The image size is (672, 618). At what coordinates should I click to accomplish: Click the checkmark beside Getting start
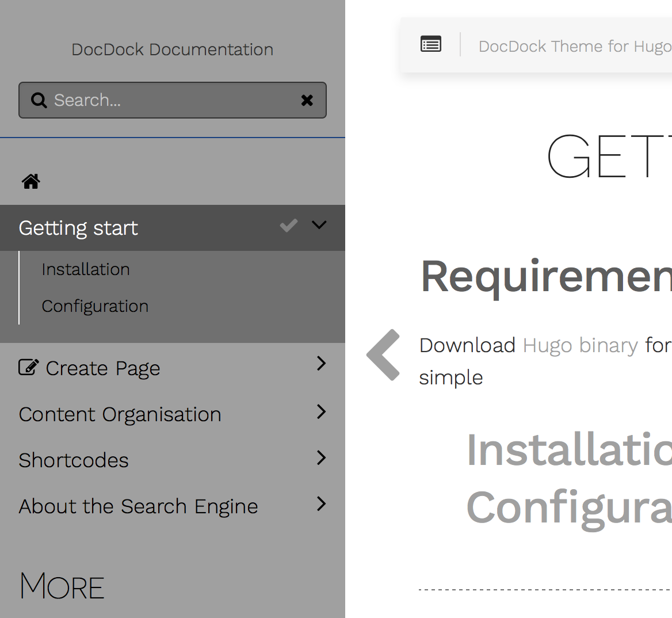(x=288, y=226)
